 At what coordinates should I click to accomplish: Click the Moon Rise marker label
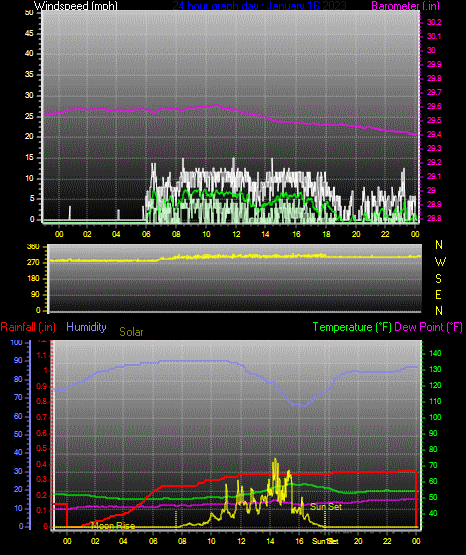tap(113, 526)
